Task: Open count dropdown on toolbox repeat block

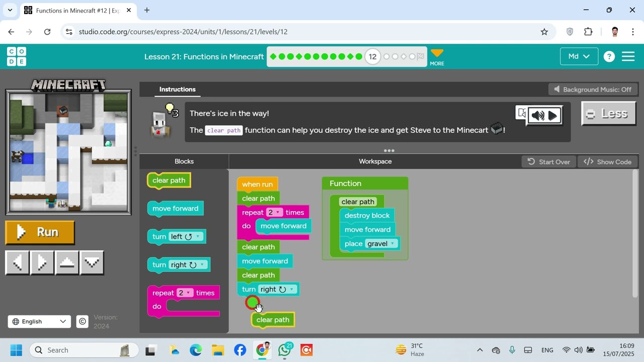Action: [185, 293]
